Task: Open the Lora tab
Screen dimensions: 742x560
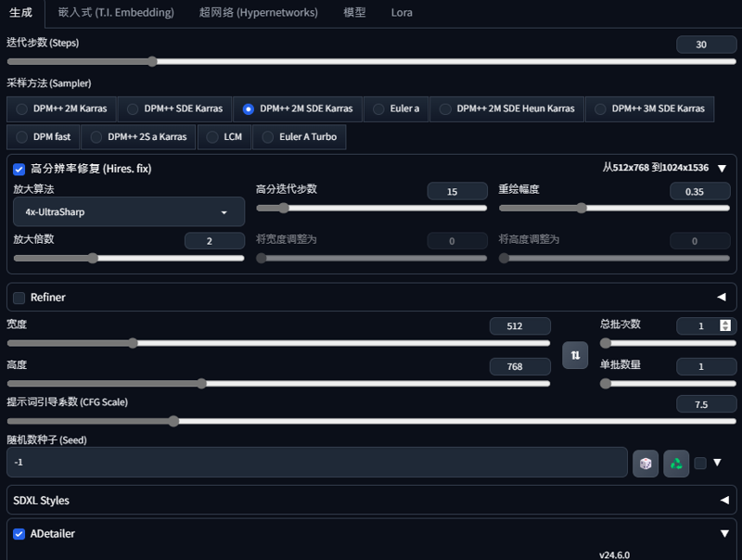Action: pos(402,13)
